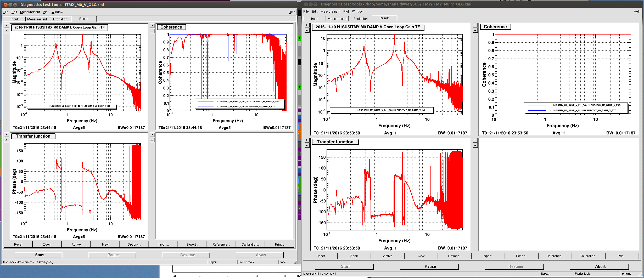Click Import... in ITMY window
Image resolution: width=644 pixels, height=278 pixels.
tap(488, 256)
